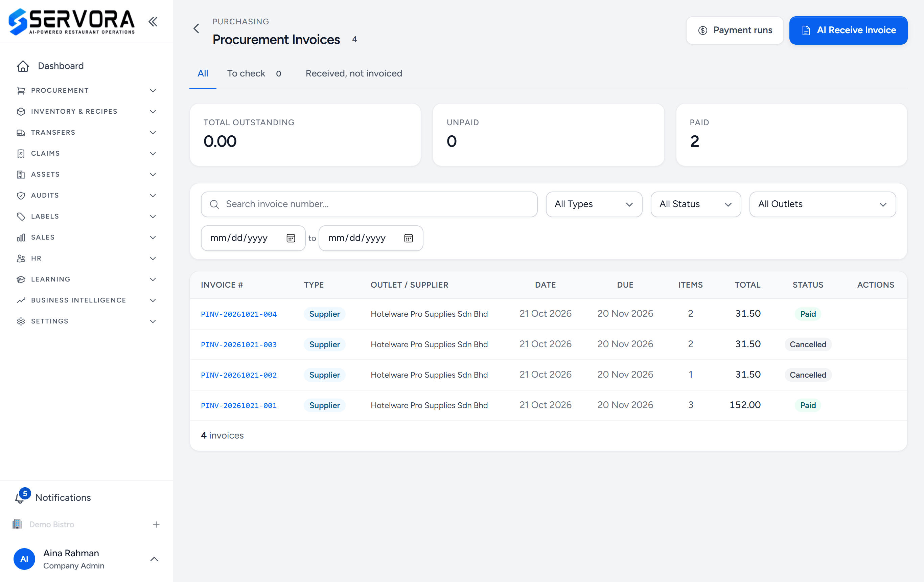Expand the Transfers menu chevron

pyautogui.click(x=153, y=132)
